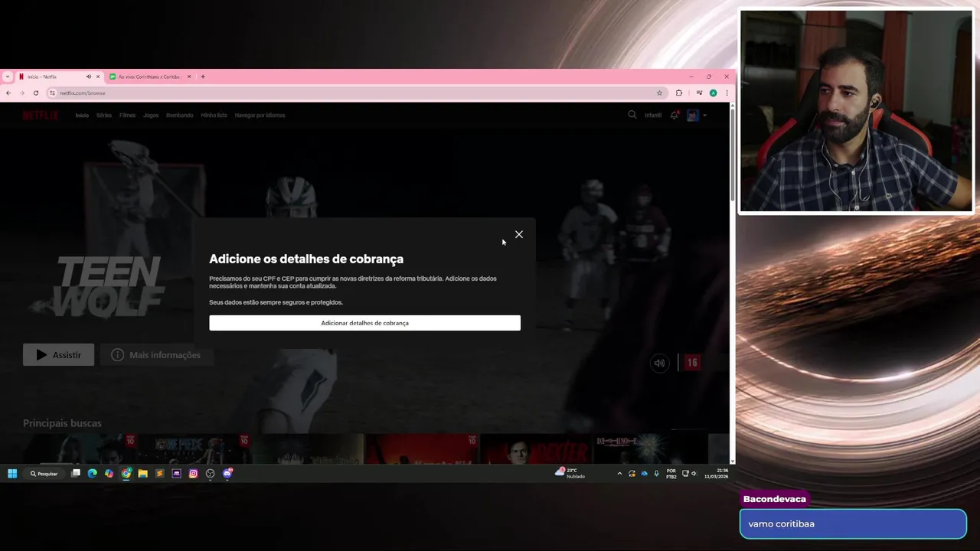Bookmark this page with star icon

click(659, 93)
